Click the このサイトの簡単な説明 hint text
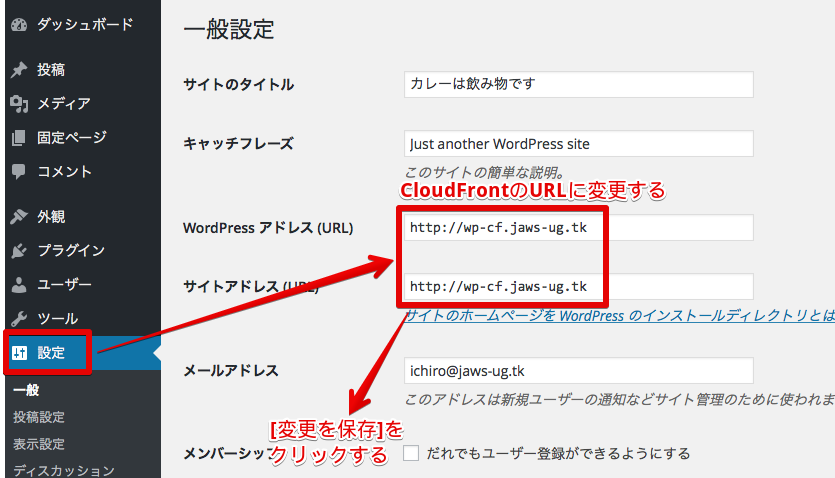Screen dimensions: 835x478 [485, 172]
